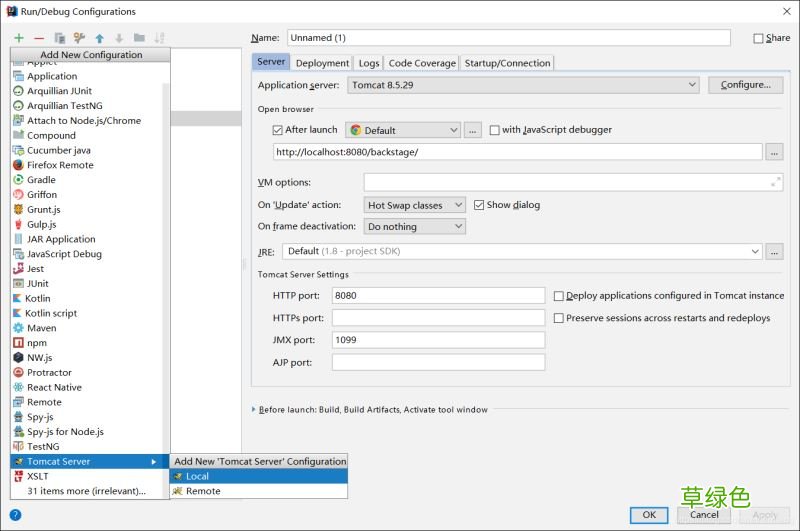
Task: Open the On 'Update' action dropdown
Action: [415, 205]
